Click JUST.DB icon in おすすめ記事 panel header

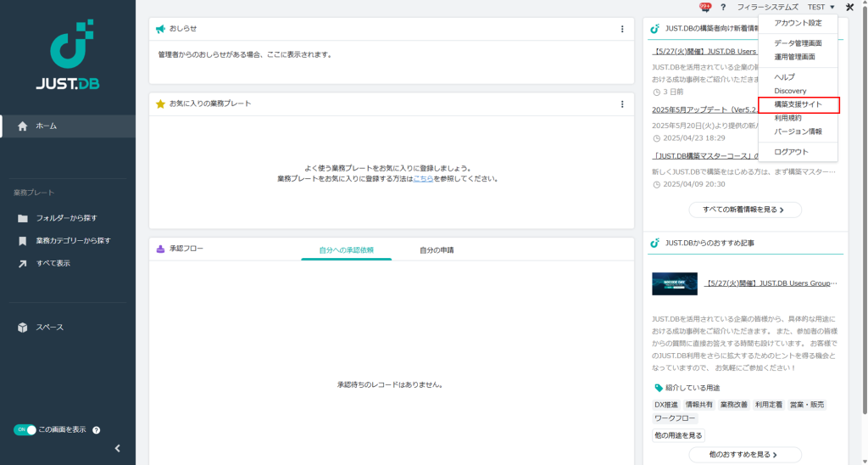(655, 243)
